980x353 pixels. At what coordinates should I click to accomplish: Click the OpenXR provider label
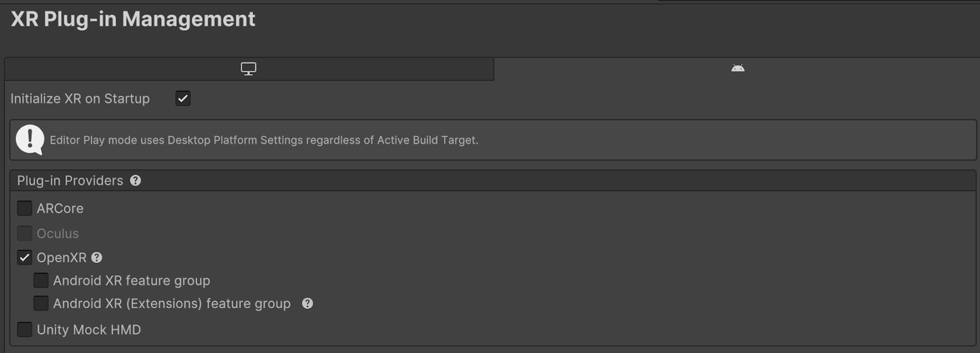click(x=63, y=257)
